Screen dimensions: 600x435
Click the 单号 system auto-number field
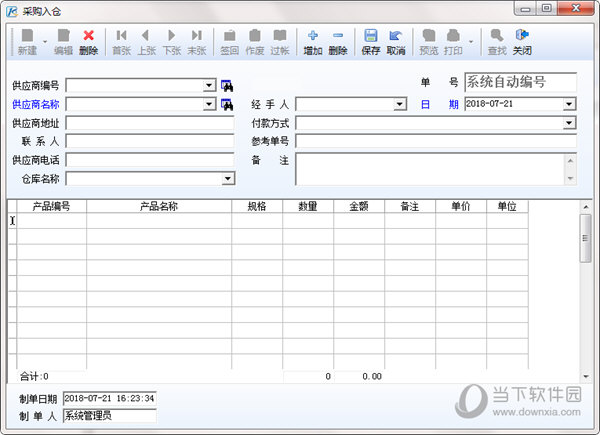click(x=520, y=82)
